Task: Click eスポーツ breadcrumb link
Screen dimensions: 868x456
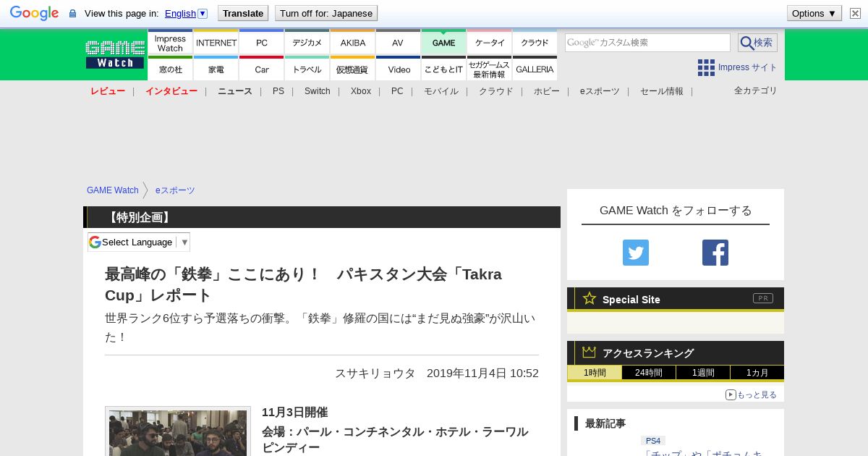Action: (175, 190)
